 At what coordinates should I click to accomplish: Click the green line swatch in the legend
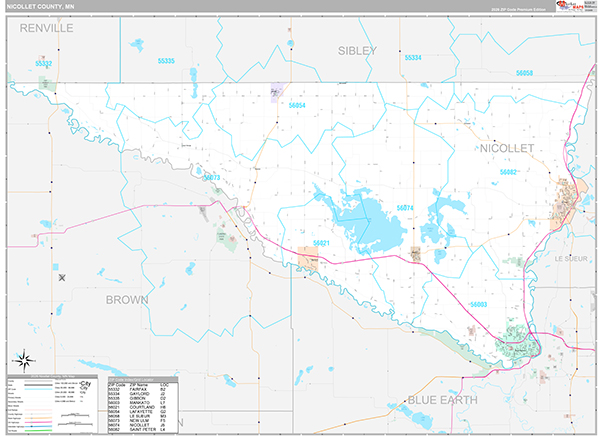pos(38,430)
